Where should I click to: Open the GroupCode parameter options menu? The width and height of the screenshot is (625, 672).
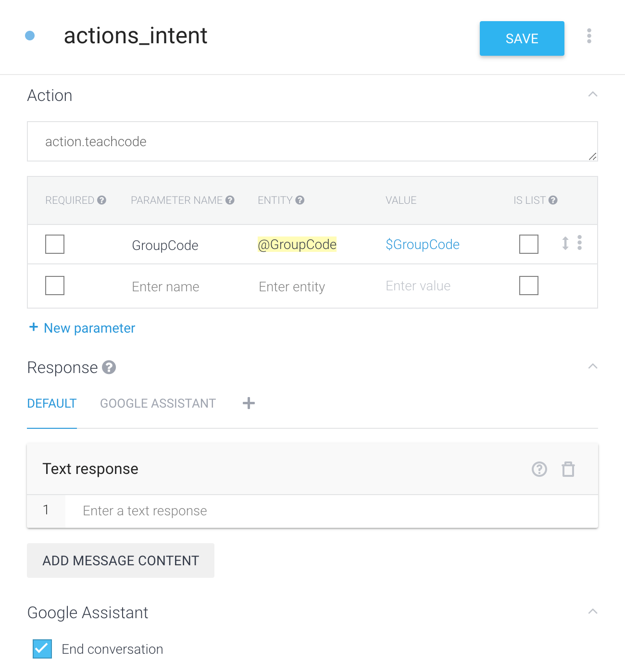pyautogui.click(x=579, y=244)
